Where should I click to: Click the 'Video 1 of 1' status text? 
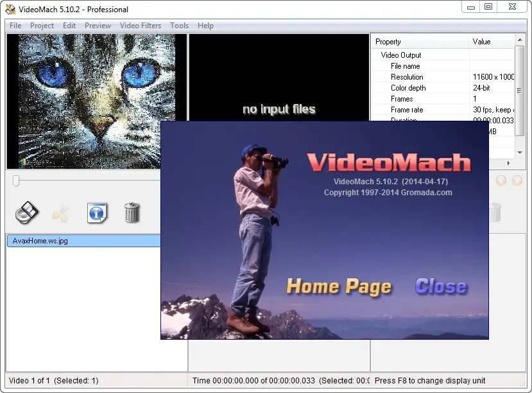point(54,380)
